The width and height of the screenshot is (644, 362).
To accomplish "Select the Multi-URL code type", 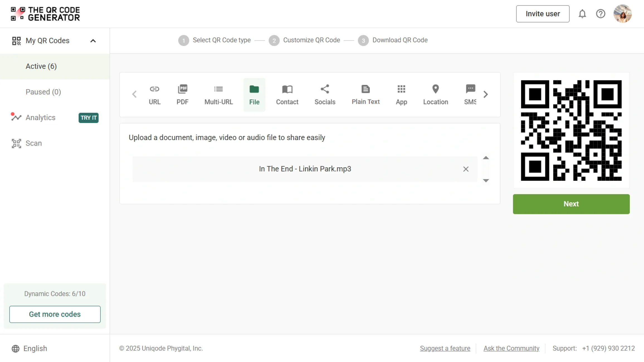I will point(218,95).
